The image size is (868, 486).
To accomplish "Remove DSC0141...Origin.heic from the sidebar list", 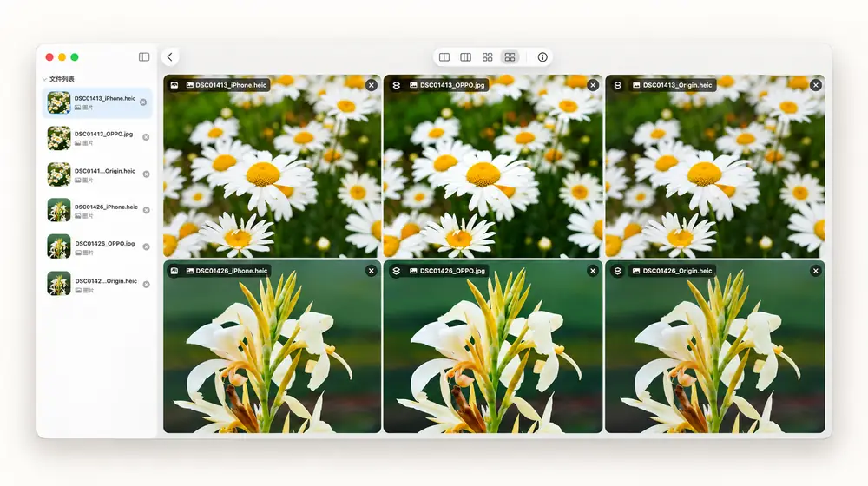I will pos(146,174).
